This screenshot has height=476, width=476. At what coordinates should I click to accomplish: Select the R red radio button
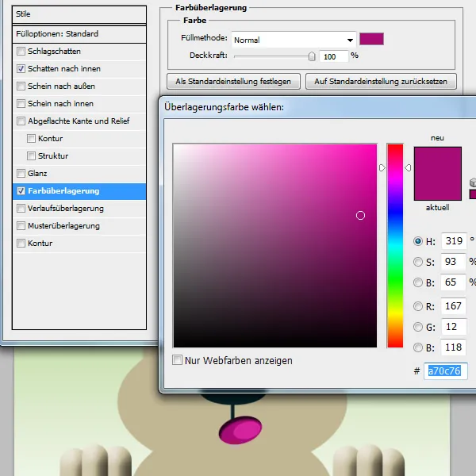418,306
